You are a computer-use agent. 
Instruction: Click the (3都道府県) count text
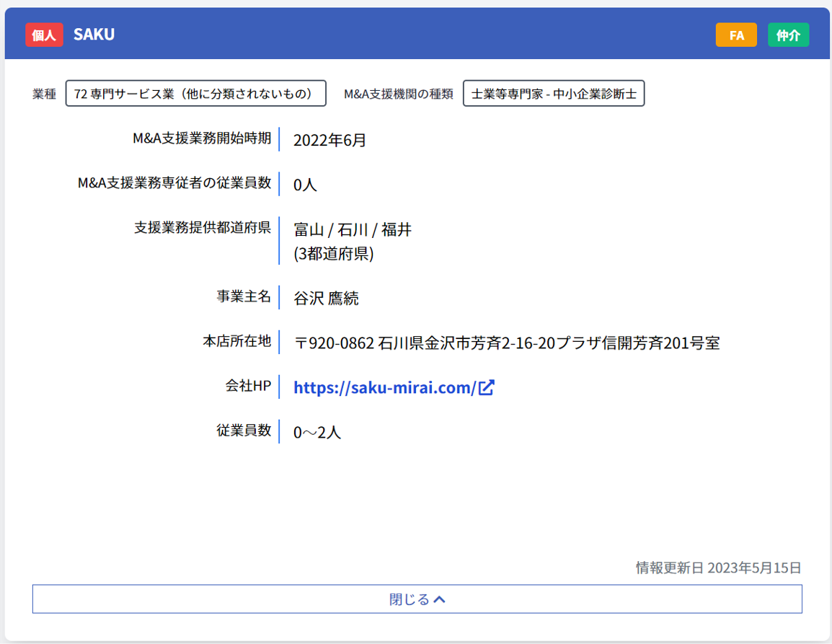334,254
